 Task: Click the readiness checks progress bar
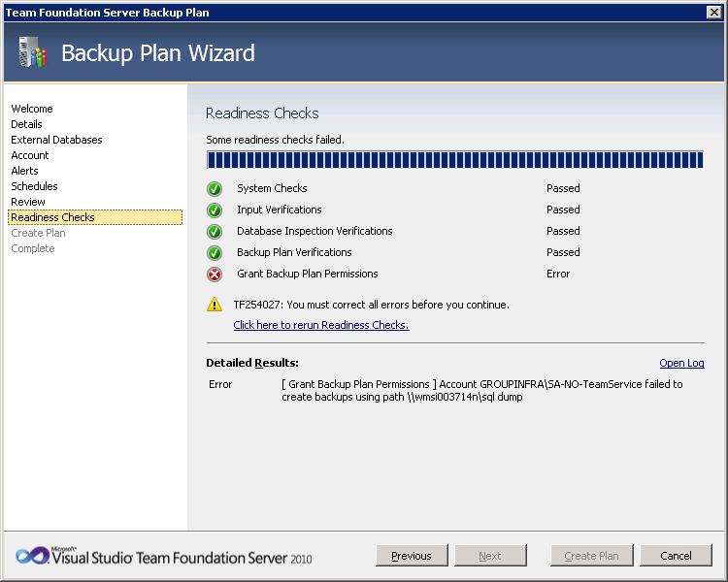(454, 160)
